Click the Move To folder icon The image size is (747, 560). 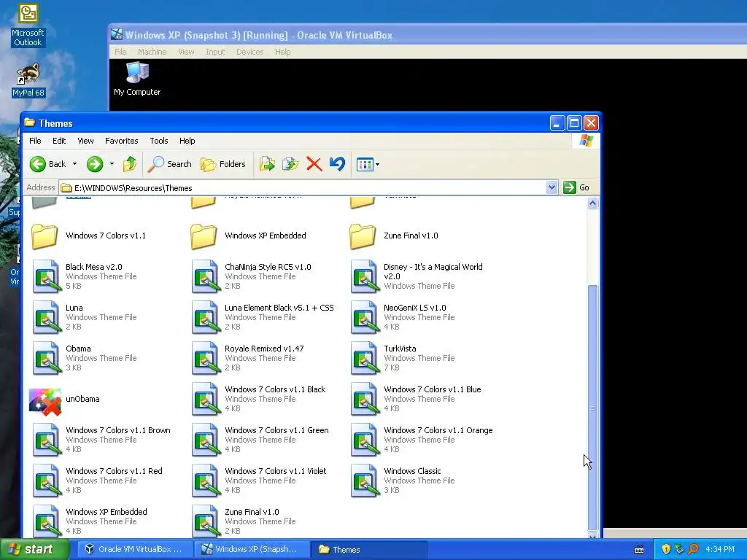[267, 164]
